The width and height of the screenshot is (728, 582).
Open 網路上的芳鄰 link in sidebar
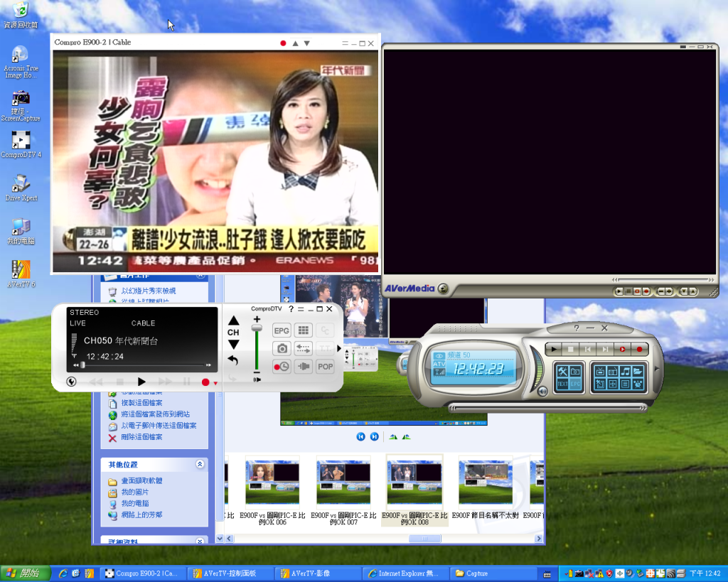pyautogui.click(x=141, y=514)
